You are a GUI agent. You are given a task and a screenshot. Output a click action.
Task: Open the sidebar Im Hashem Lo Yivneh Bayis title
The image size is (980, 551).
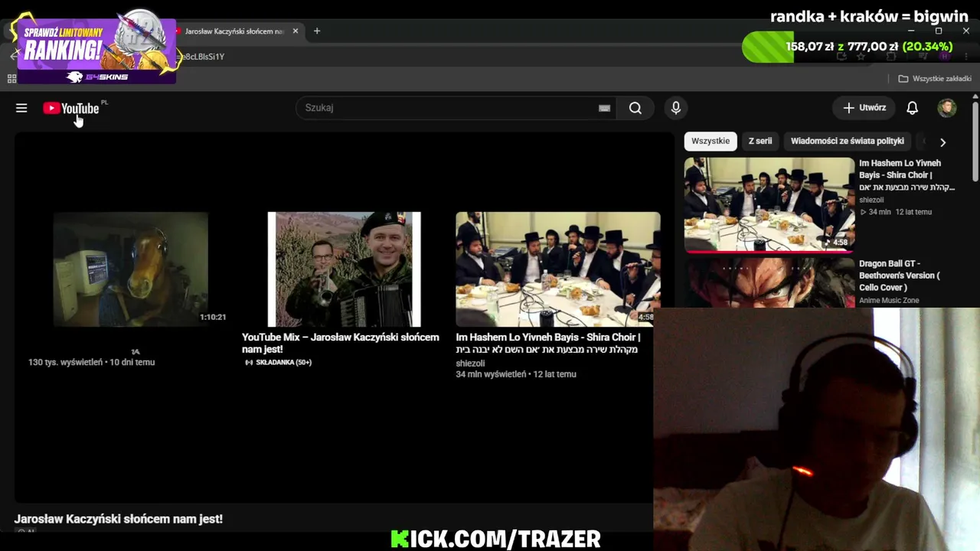tap(907, 175)
